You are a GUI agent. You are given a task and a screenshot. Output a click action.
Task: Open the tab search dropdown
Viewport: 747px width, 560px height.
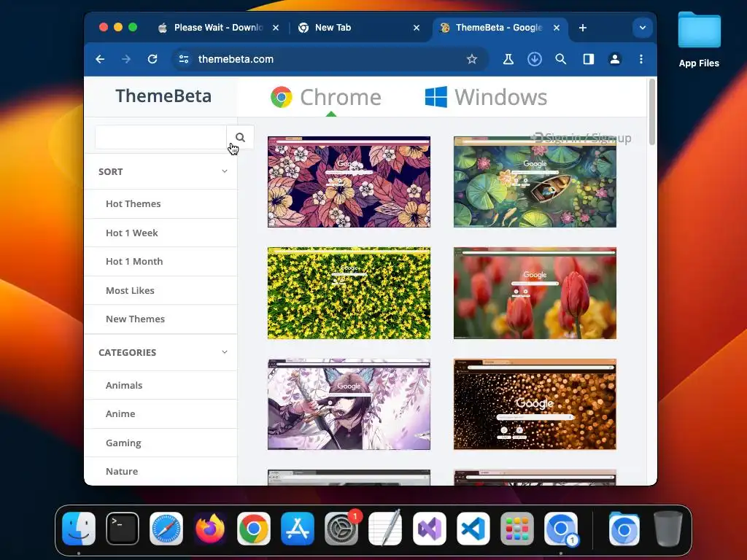(x=642, y=28)
